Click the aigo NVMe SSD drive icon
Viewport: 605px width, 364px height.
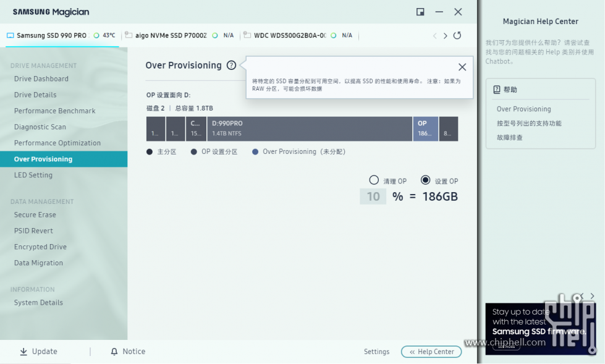tap(129, 35)
